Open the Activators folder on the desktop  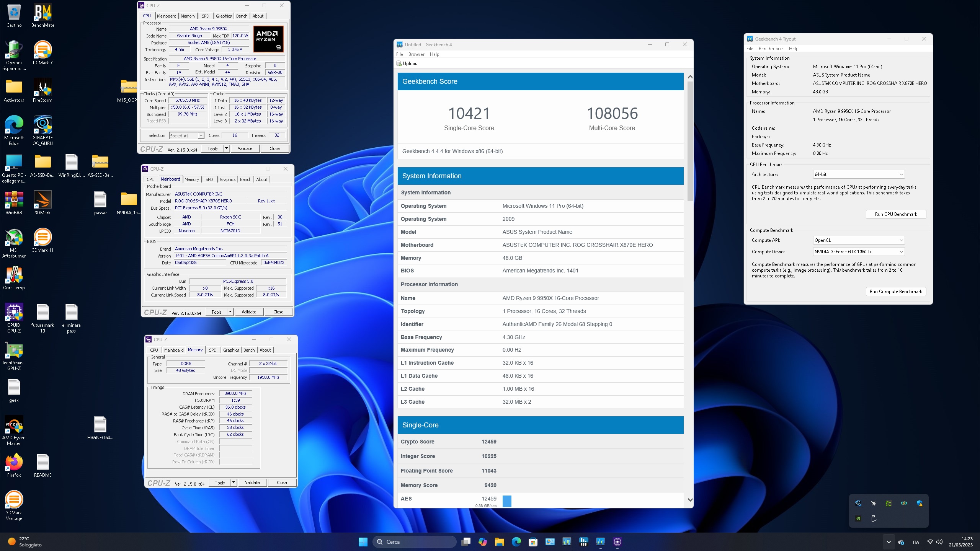(14, 91)
